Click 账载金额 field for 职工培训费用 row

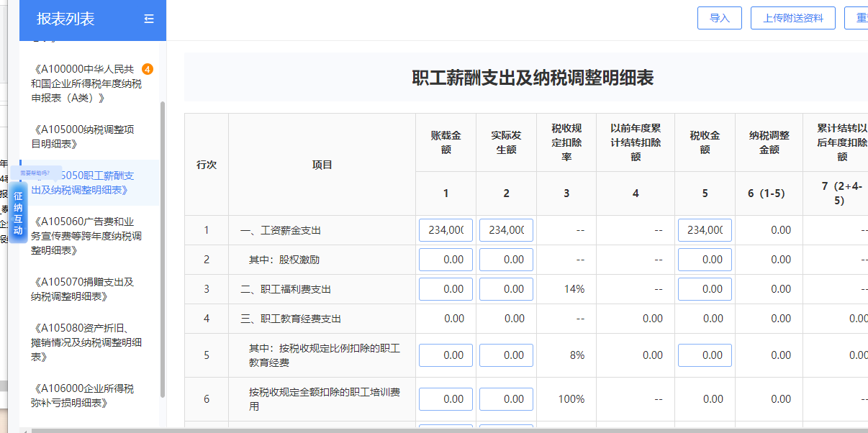[446, 399]
